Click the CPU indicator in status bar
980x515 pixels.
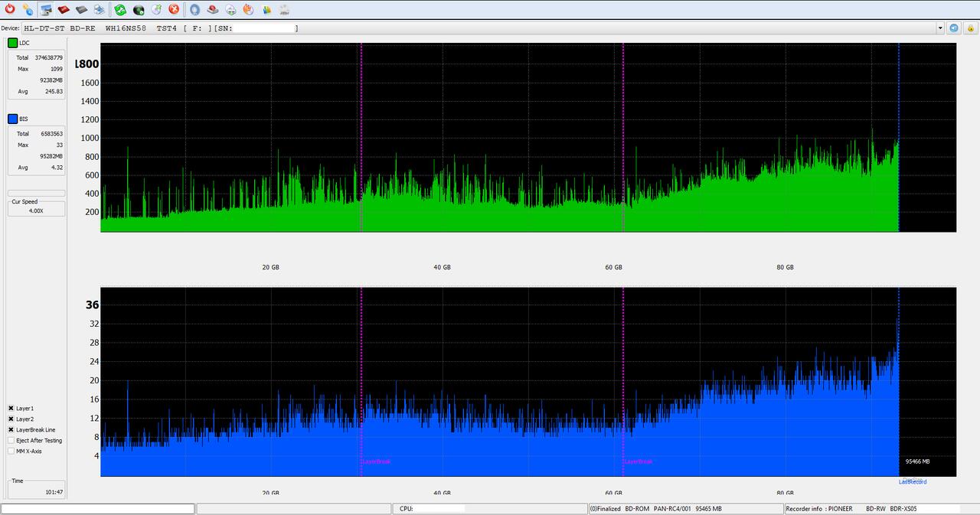pos(407,509)
